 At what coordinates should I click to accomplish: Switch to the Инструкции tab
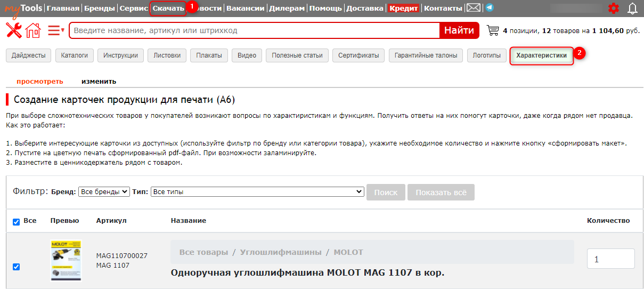[121, 55]
